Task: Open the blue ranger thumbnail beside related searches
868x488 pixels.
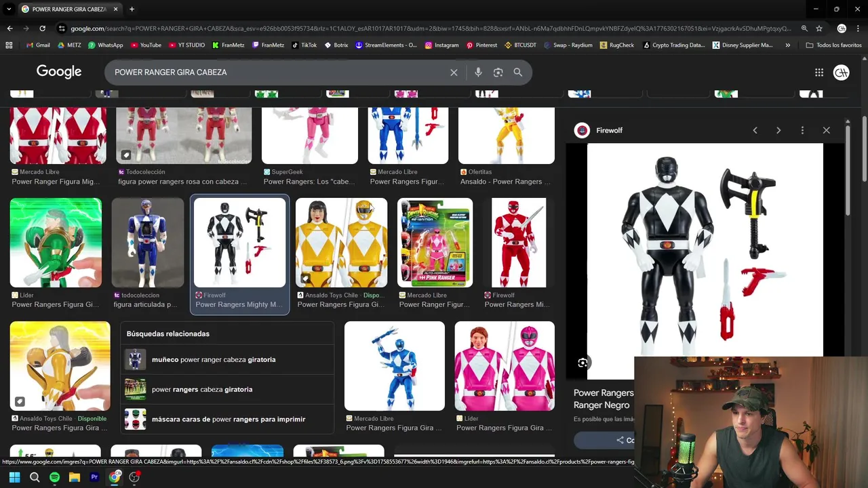Action: point(395,366)
